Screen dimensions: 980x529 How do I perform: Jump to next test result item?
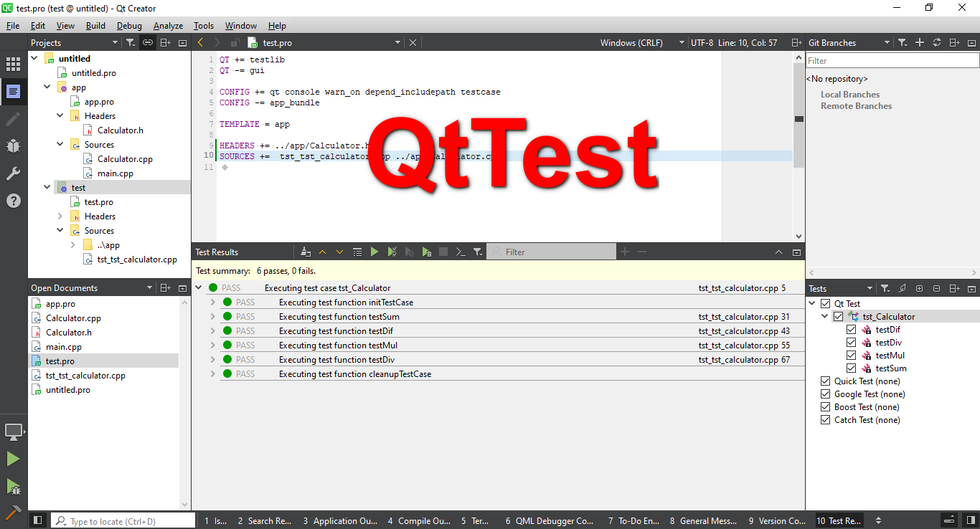click(x=339, y=252)
